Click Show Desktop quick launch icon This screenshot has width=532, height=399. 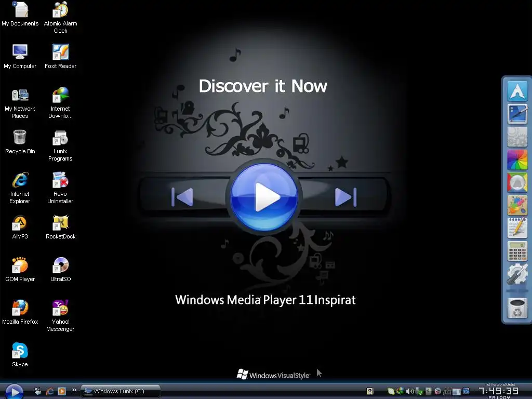click(37, 391)
